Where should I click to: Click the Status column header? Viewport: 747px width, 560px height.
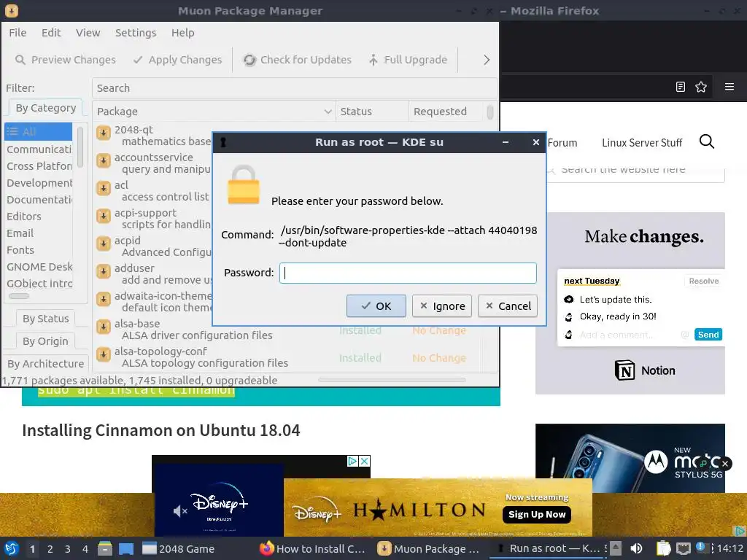[372, 112]
